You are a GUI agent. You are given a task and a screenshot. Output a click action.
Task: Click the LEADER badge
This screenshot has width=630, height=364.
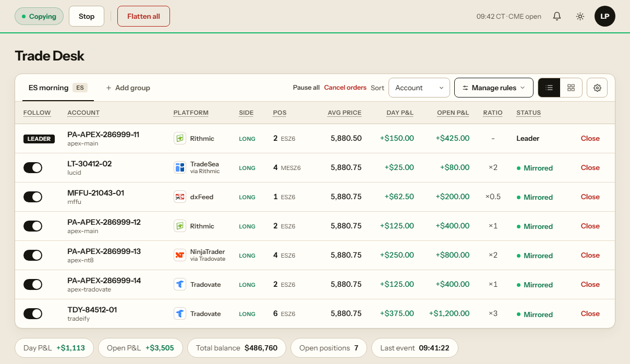(x=39, y=139)
